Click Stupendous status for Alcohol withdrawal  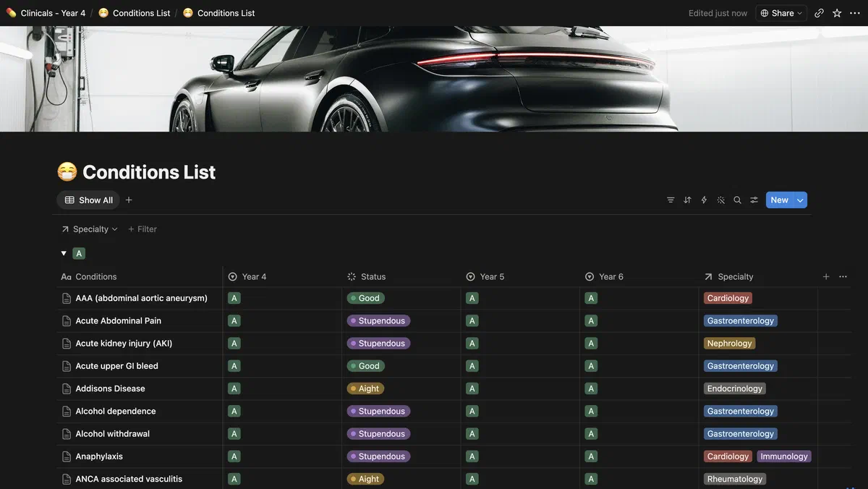point(378,434)
